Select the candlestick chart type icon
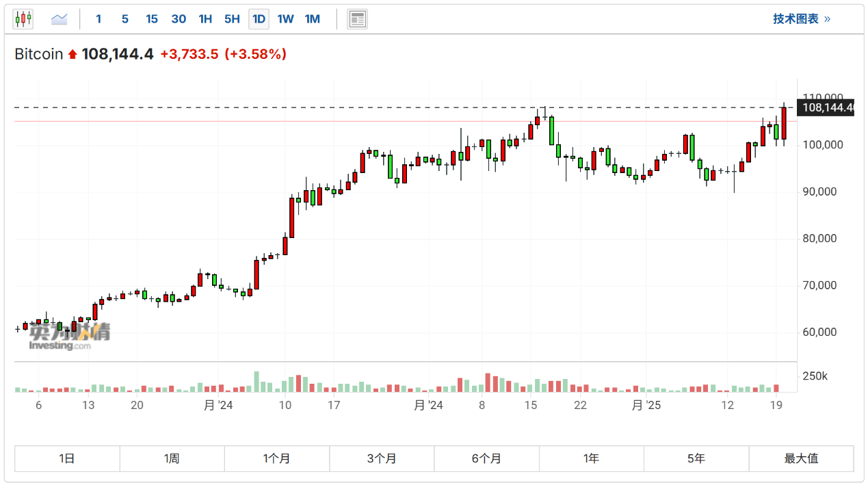 pos(23,19)
